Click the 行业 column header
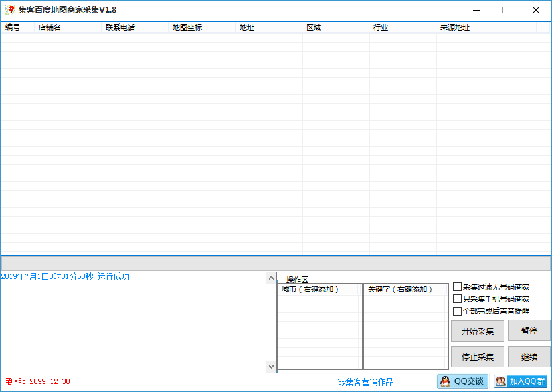The height and width of the screenshot is (392, 552). coord(403,27)
